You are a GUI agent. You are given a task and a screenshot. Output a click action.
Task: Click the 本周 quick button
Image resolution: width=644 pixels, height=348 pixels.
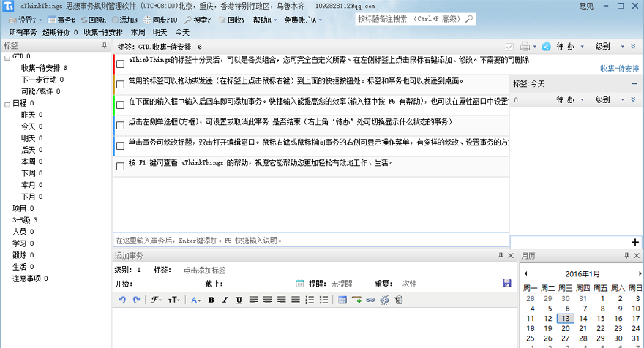pos(138,32)
